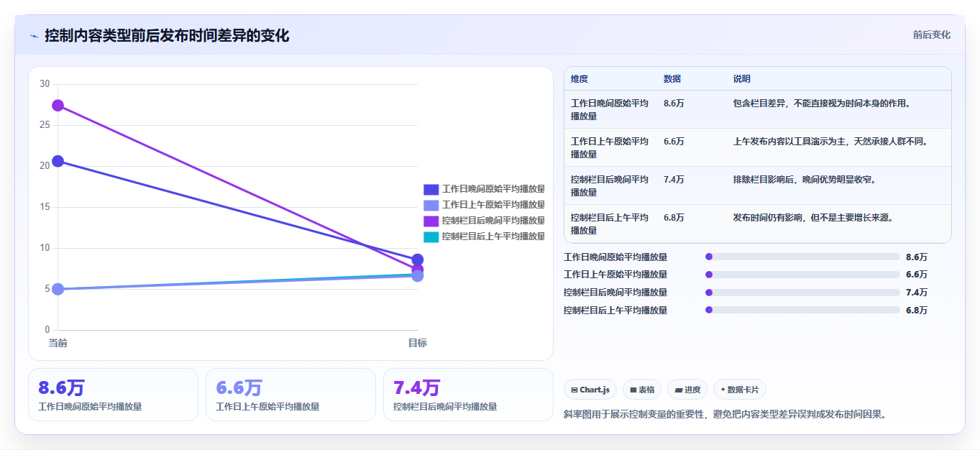Click the 目标 x-axis label
The height and width of the screenshot is (450, 980).
click(x=418, y=343)
